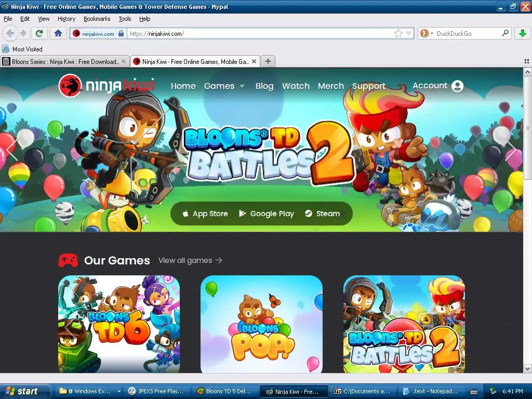
Task: Open the Most Visited bookmarks folder
Action: (22, 49)
